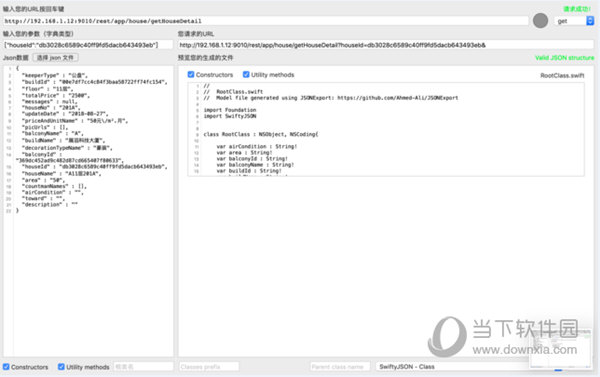600x377 pixels.
Task: Click the "import Foundation" code line
Action: pyautogui.click(x=230, y=110)
